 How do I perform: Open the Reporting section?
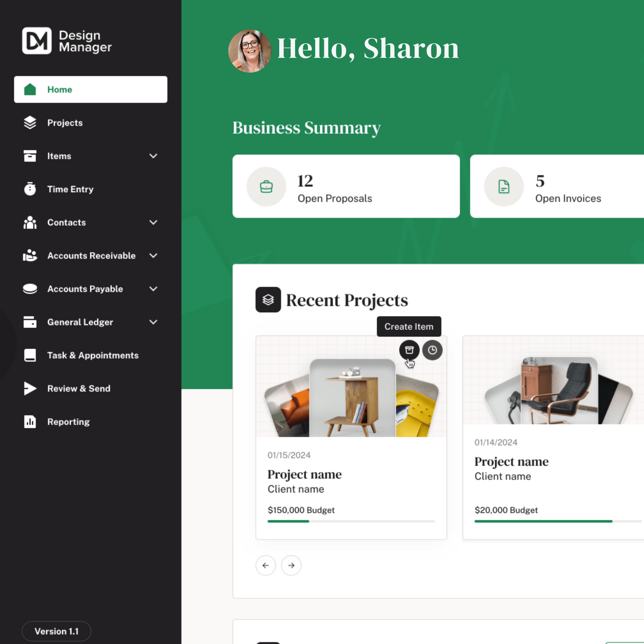coord(68,422)
